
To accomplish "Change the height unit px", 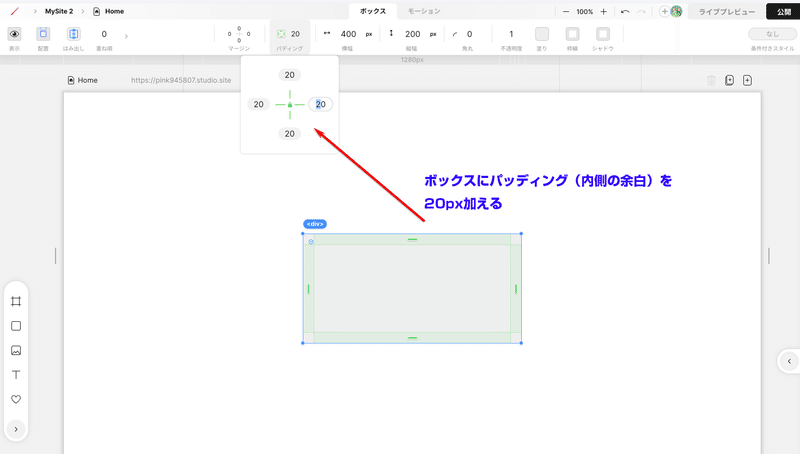I will [x=433, y=34].
